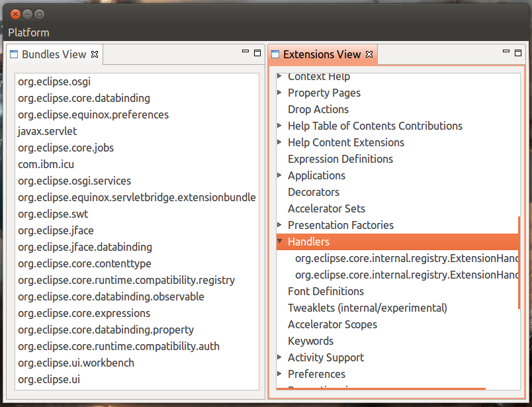Select org.eclipse.core.databinding.observable bundle

click(111, 296)
